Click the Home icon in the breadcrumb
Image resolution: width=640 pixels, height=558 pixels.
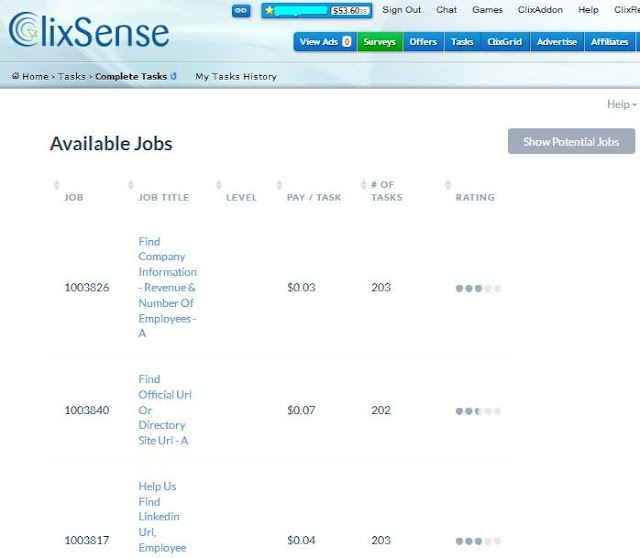pos(16,76)
